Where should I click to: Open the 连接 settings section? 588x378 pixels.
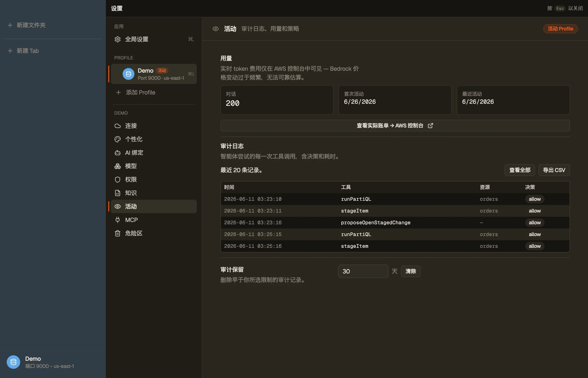pyautogui.click(x=154, y=126)
